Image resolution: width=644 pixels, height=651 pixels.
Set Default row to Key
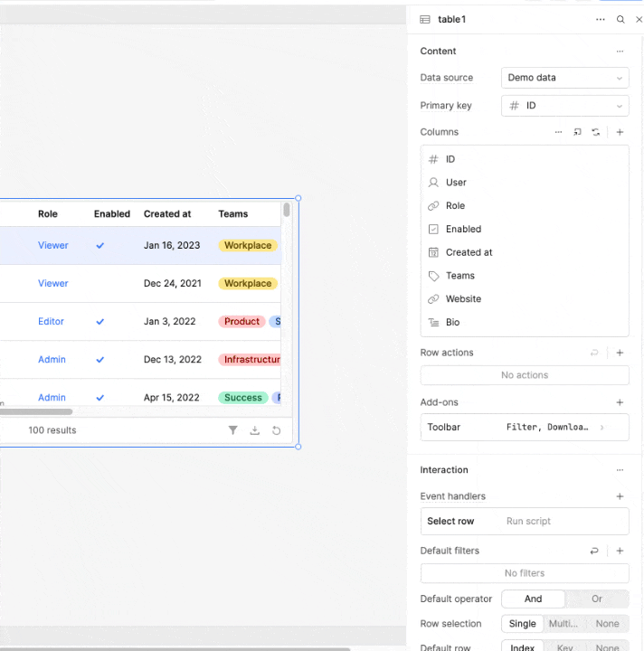coord(564,646)
